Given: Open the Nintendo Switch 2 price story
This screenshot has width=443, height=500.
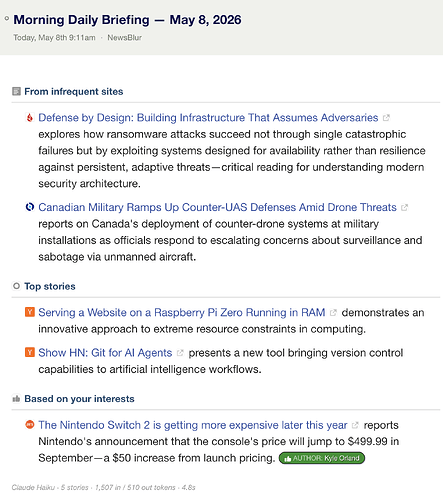Looking at the screenshot, I should click(193, 425).
